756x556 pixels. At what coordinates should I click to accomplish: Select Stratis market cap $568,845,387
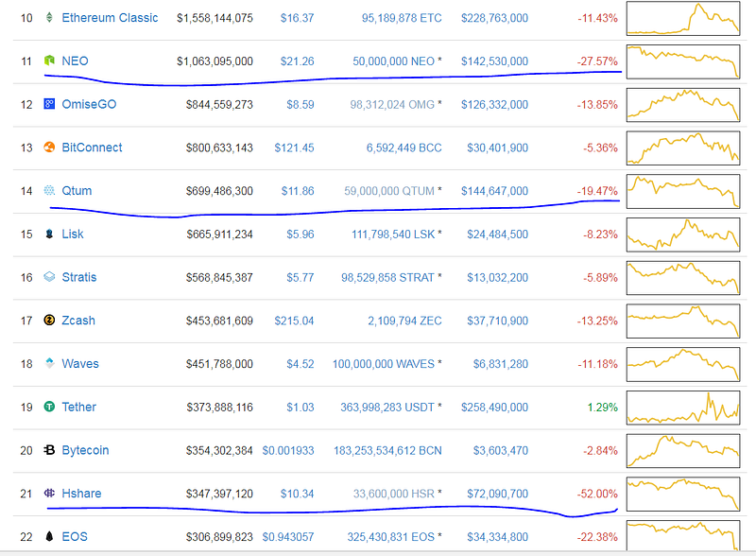coord(219,277)
